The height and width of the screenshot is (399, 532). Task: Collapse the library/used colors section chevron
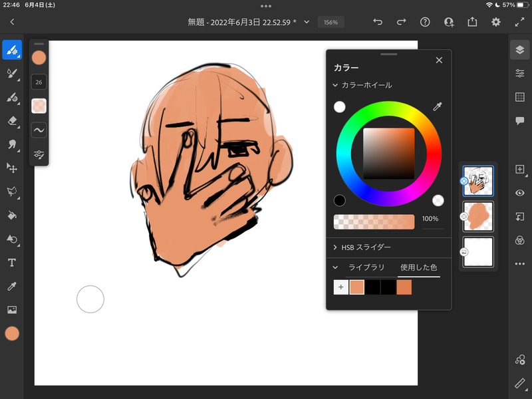coord(335,267)
